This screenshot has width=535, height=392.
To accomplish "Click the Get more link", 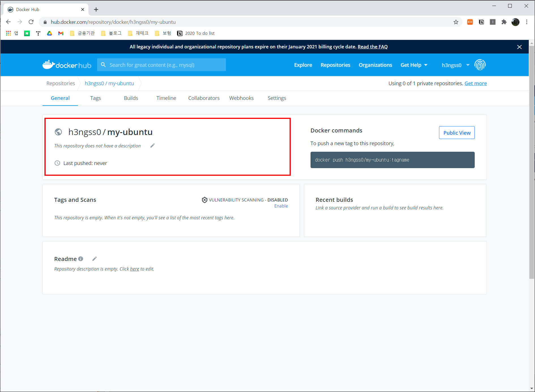I will pos(476,83).
